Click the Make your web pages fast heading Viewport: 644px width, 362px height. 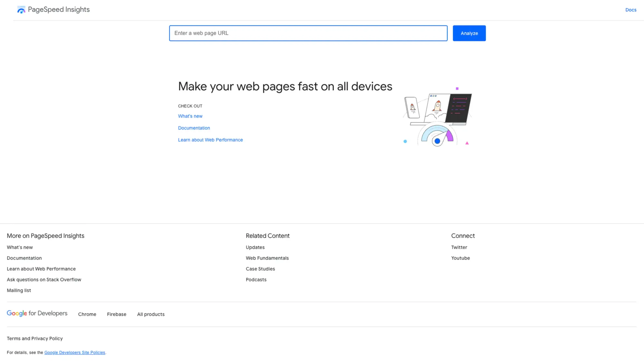click(285, 86)
